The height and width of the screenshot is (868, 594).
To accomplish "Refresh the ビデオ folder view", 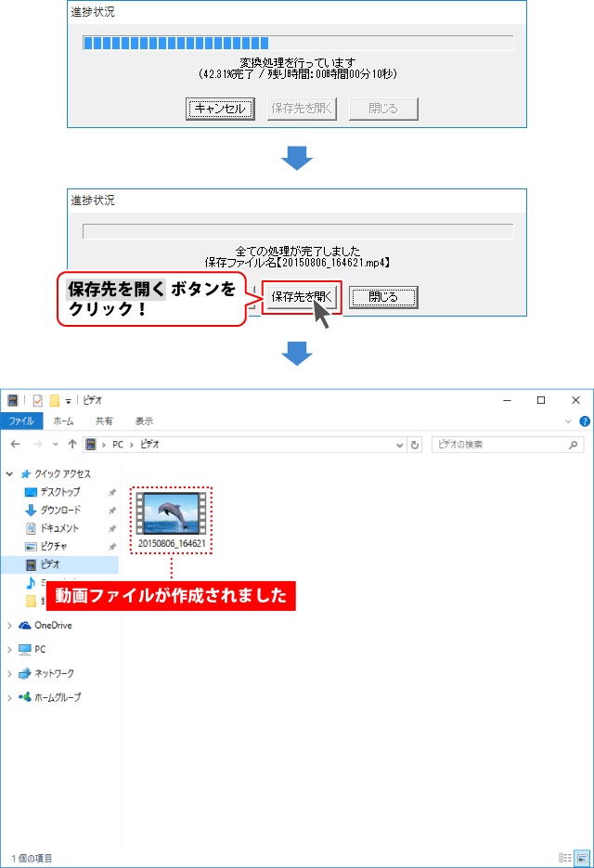I will click(415, 445).
